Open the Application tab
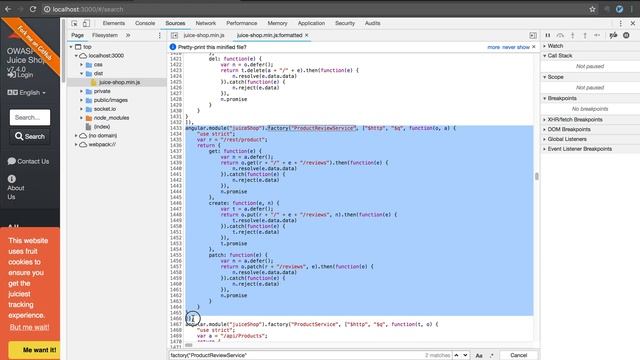The height and width of the screenshot is (360, 640). 311,23
